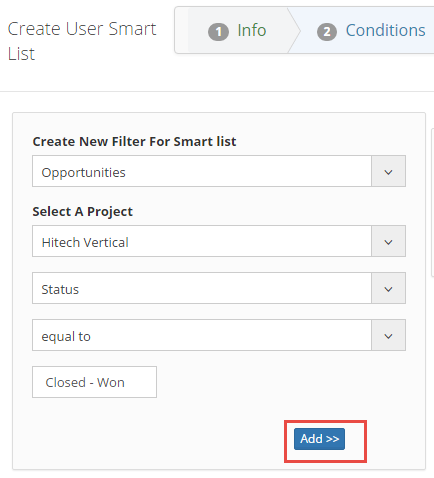
Task: Open the Opportunities filter type combo box
Action: pos(219,171)
